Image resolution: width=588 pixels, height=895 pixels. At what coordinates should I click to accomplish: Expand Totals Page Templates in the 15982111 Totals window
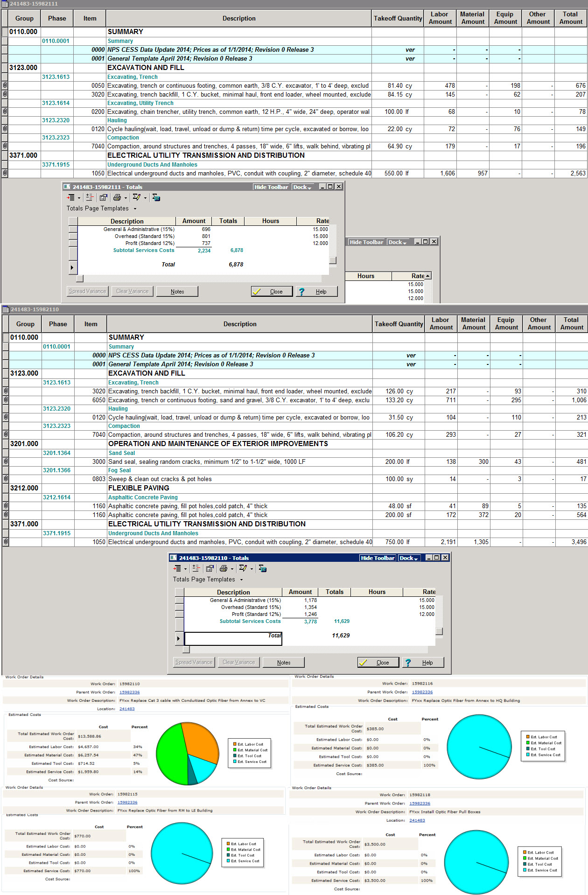[x=135, y=209]
